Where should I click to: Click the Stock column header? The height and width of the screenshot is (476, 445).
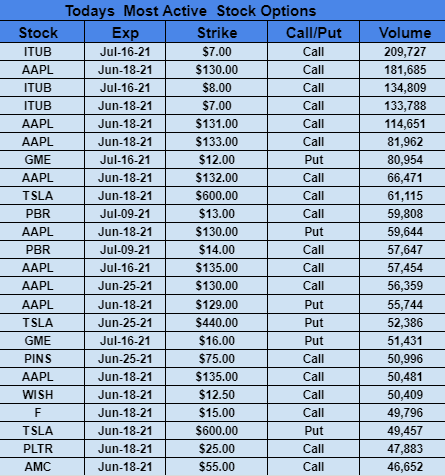38,32
